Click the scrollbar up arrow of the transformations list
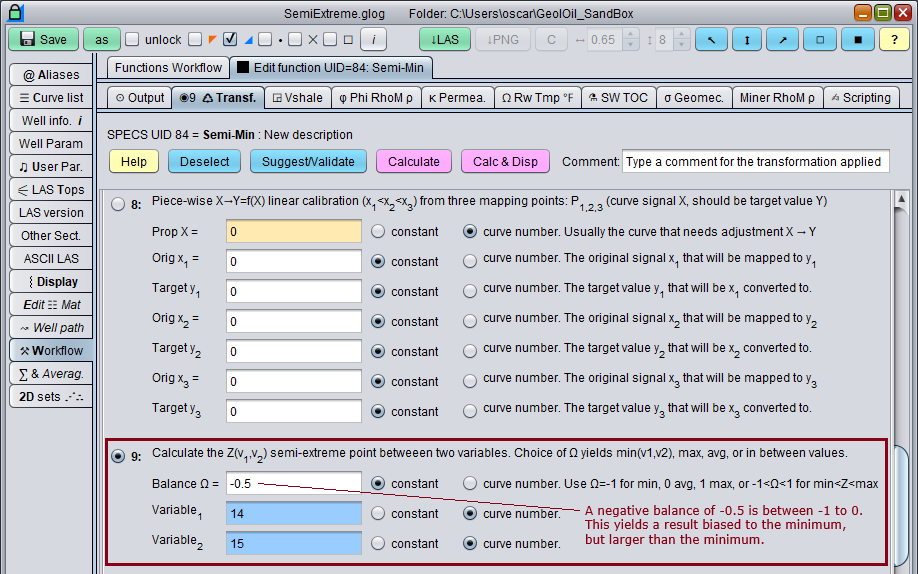This screenshot has width=918, height=574. click(902, 199)
